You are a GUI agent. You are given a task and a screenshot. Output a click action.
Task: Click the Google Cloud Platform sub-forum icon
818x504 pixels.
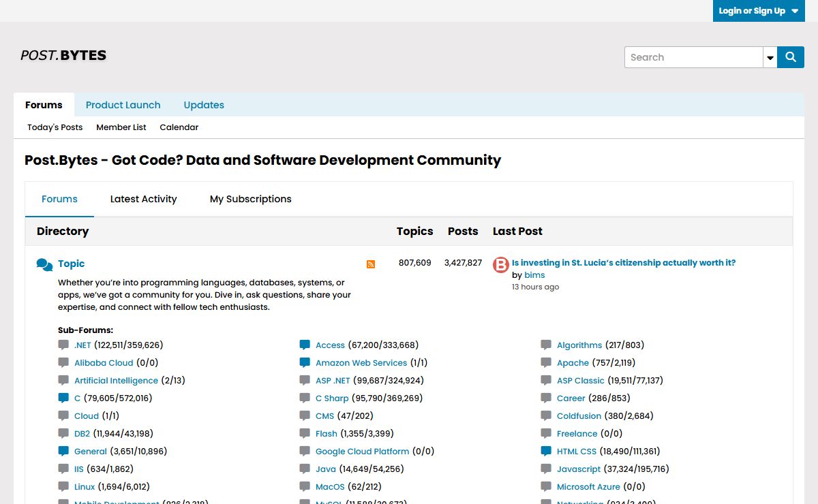pyautogui.click(x=305, y=452)
